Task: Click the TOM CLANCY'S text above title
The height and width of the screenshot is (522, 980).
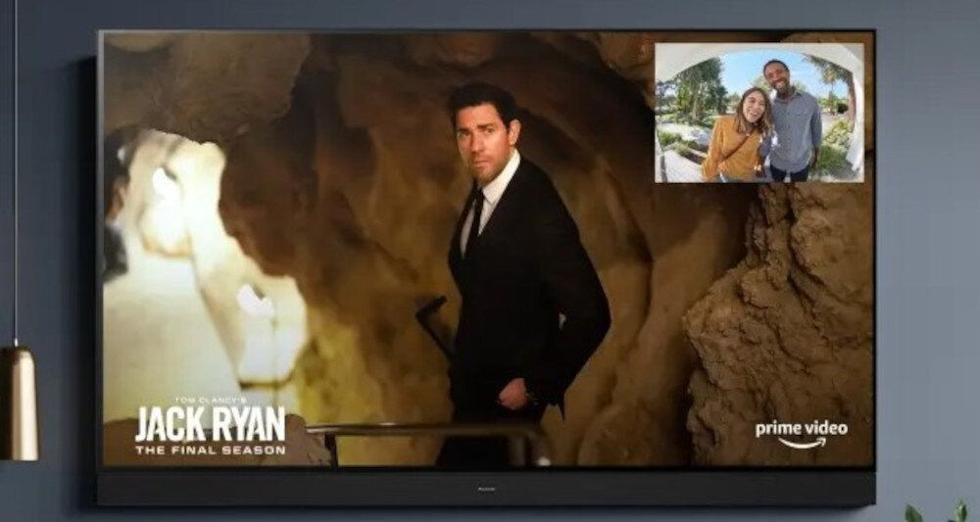Action: click(x=211, y=400)
